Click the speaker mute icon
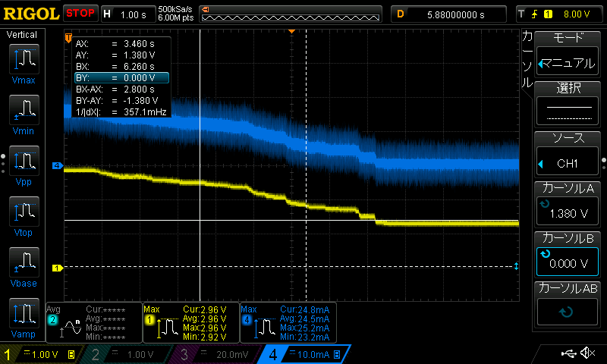The image size is (607, 364). pyautogui.click(x=587, y=353)
